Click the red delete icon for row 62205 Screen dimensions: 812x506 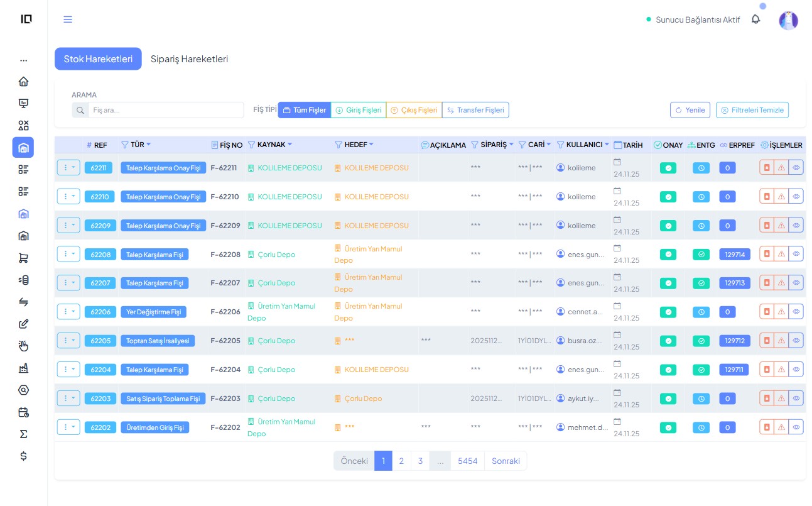tap(766, 341)
